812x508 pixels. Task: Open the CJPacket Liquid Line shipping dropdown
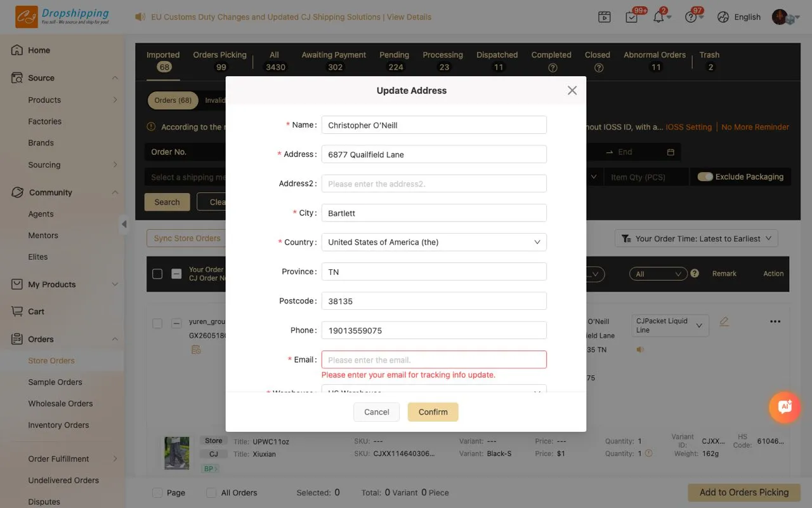(x=670, y=326)
